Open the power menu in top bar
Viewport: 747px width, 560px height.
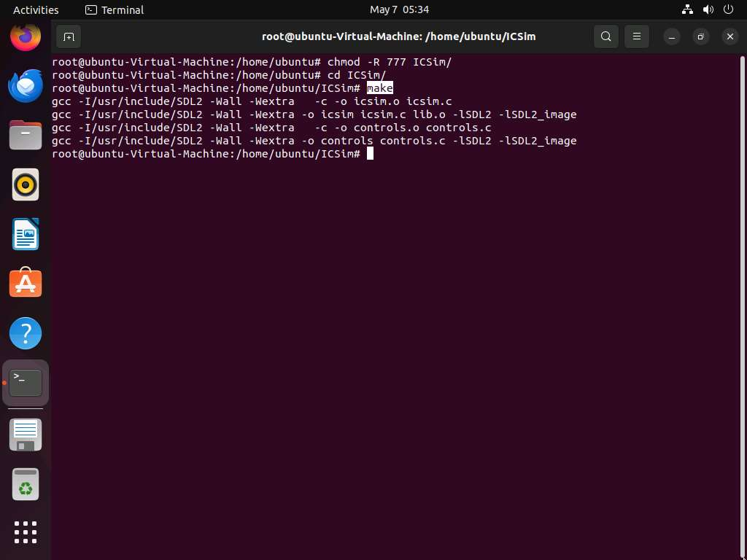[x=728, y=9]
